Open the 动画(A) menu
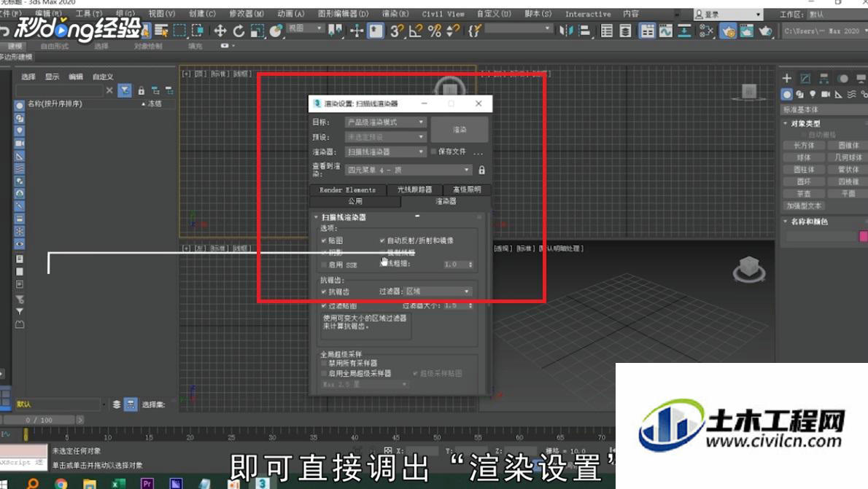Screen dimensions: 868x489 click(x=291, y=14)
